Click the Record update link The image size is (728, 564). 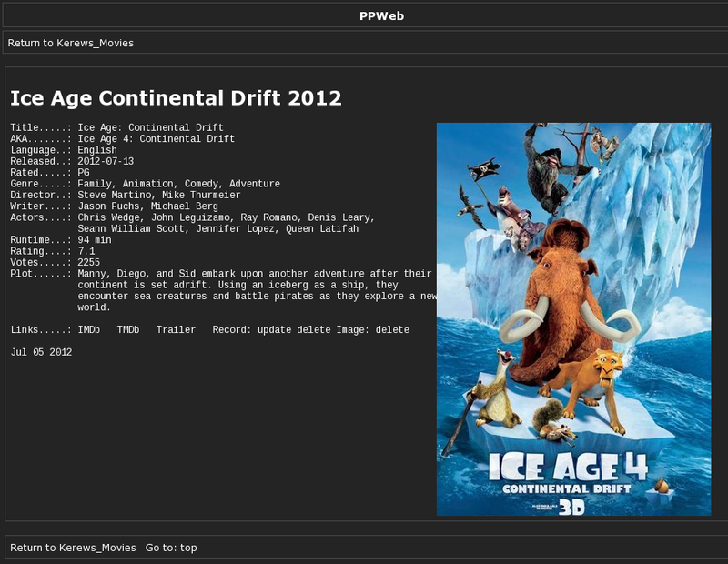pyautogui.click(x=275, y=330)
